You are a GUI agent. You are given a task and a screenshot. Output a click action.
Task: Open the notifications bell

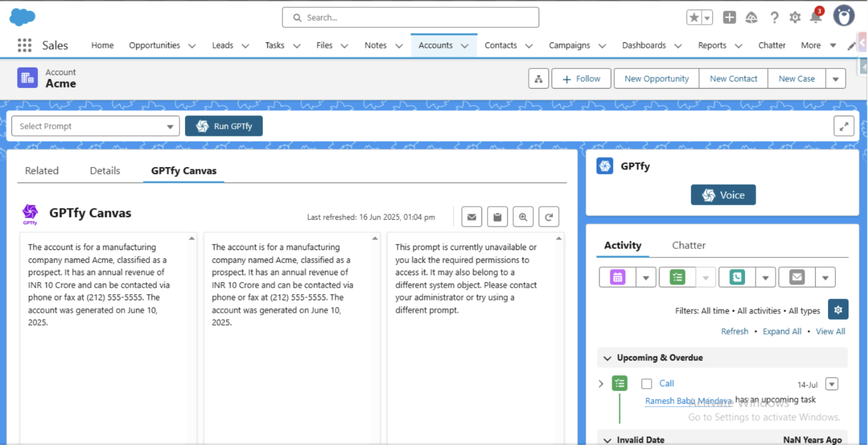pos(815,18)
